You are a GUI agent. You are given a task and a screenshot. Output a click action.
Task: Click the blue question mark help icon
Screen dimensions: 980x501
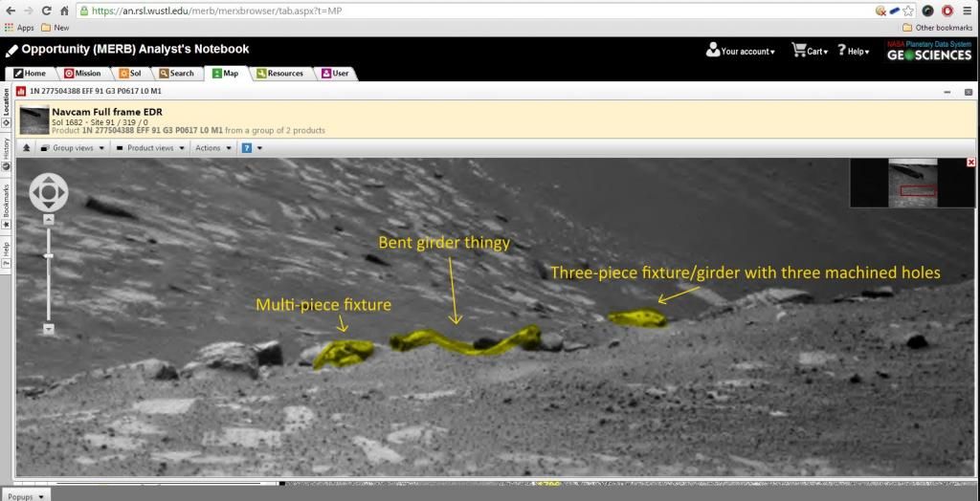point(246,148)
